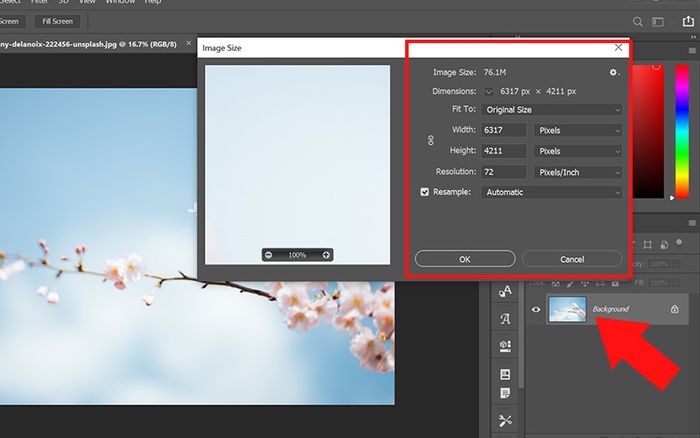Click the search magnifier icon in options bar

[638, 21]
